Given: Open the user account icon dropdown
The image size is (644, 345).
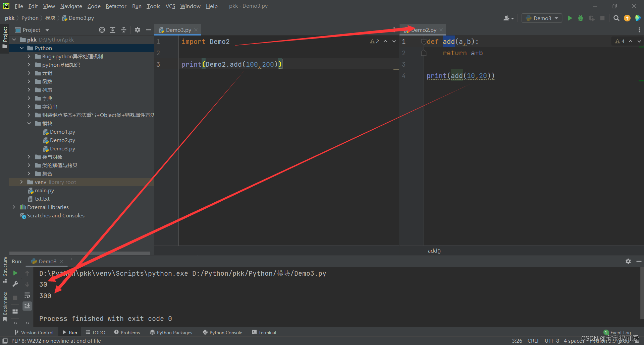Looking at the screenshot, I should tap(508, 18).
